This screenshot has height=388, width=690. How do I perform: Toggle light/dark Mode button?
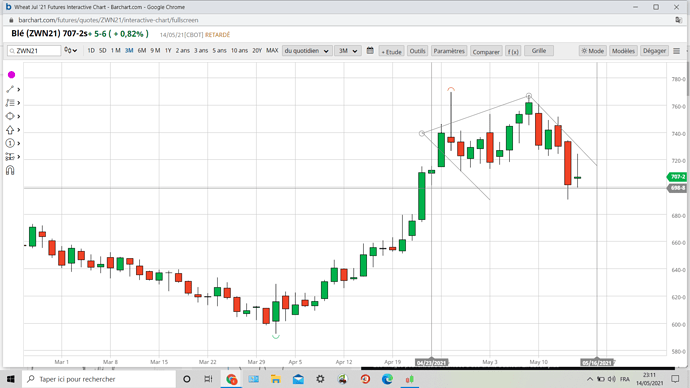tap(593, 51)
